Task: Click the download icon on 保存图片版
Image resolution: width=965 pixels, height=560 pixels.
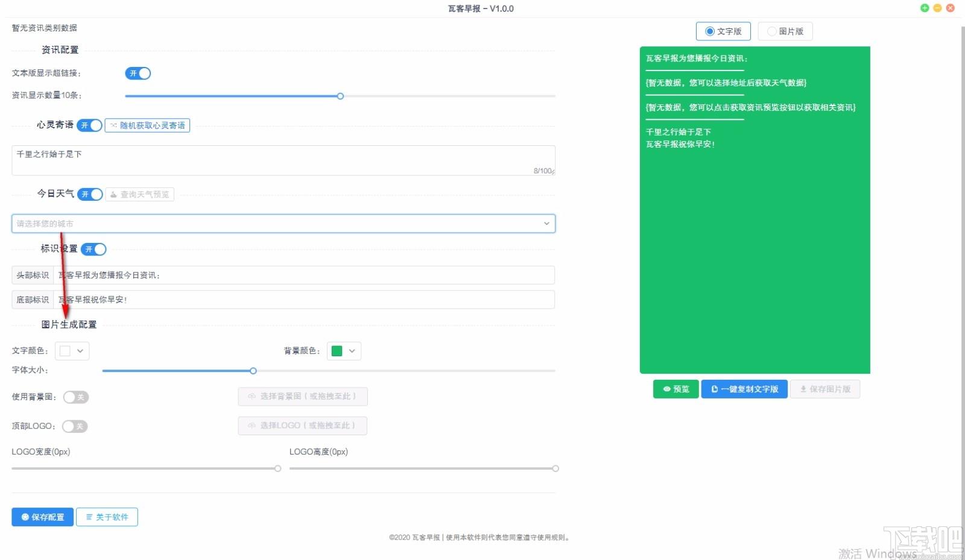Action: 803,389
